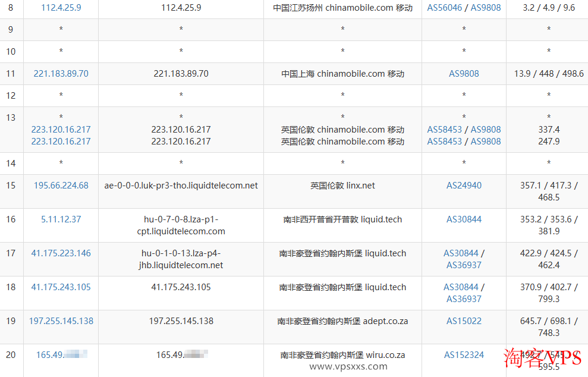Open the blue 112.4.25.9 IP link
Viewport: 588px width, 377px height.
pyautogui.click(x=61, y=8)
